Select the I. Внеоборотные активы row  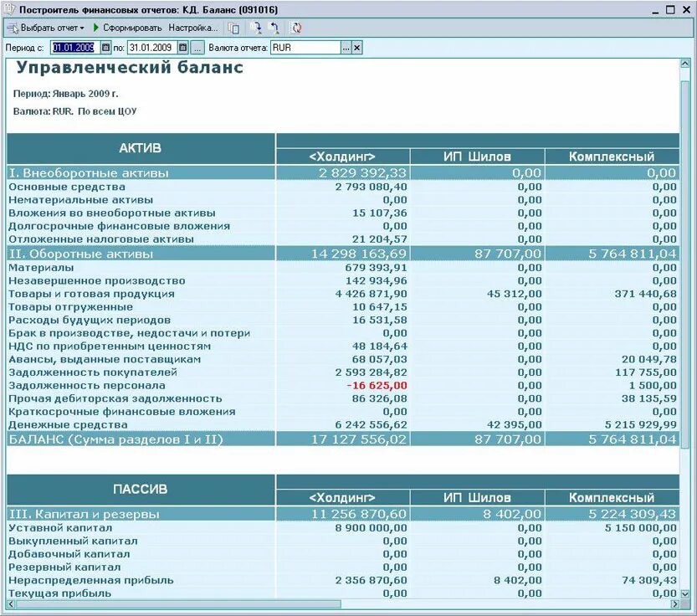click(x=343, y=173)
